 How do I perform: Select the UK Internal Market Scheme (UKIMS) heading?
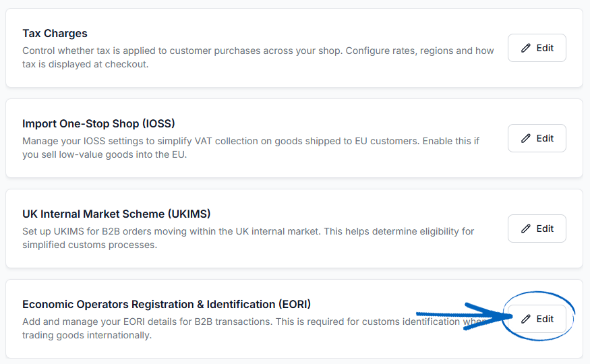pos(116,214)
